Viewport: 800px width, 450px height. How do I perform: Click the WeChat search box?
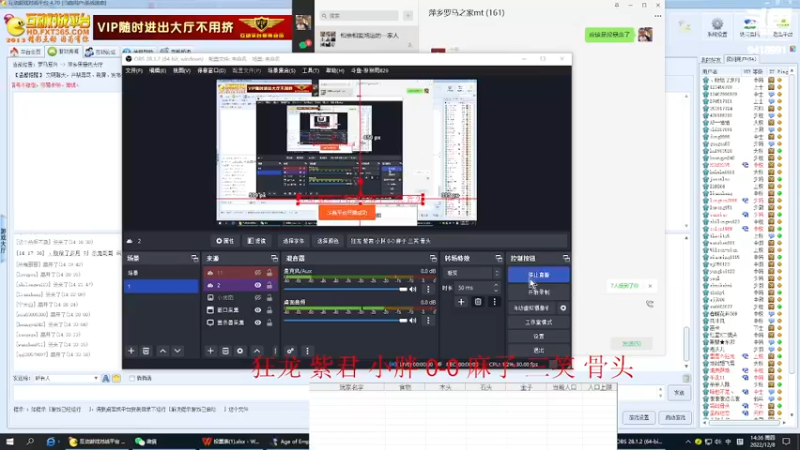click(x=360, y=16)
